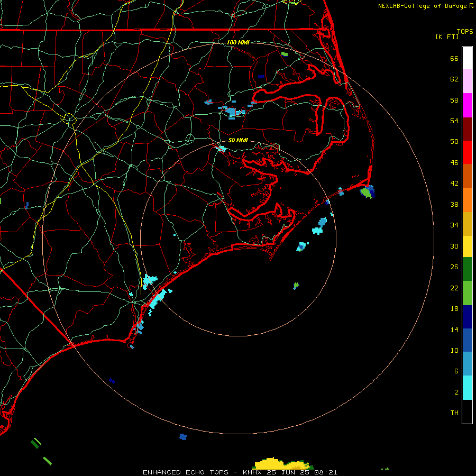Select the magenta swatch in the legend

(467, 105)
